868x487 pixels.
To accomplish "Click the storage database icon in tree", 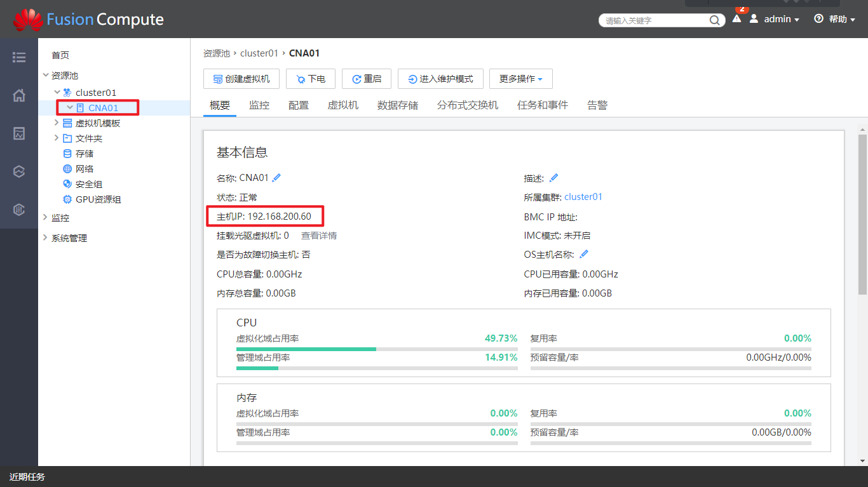I will click(x=67, y=154).
